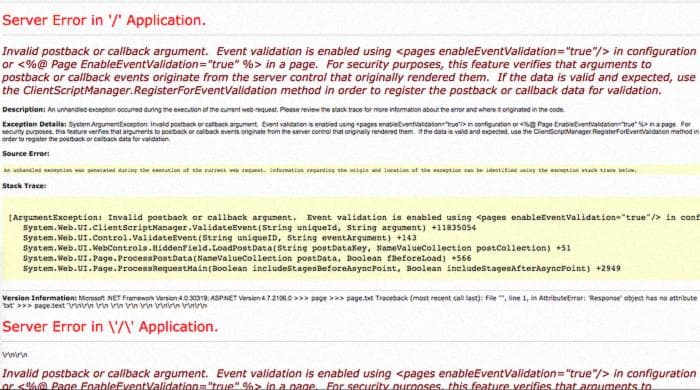This screenshot has width=700, height=390.
Task: Click the yellow 'An unhandled exception was generated' source error text
Action: pyautogui.click(x=320, y=170)
